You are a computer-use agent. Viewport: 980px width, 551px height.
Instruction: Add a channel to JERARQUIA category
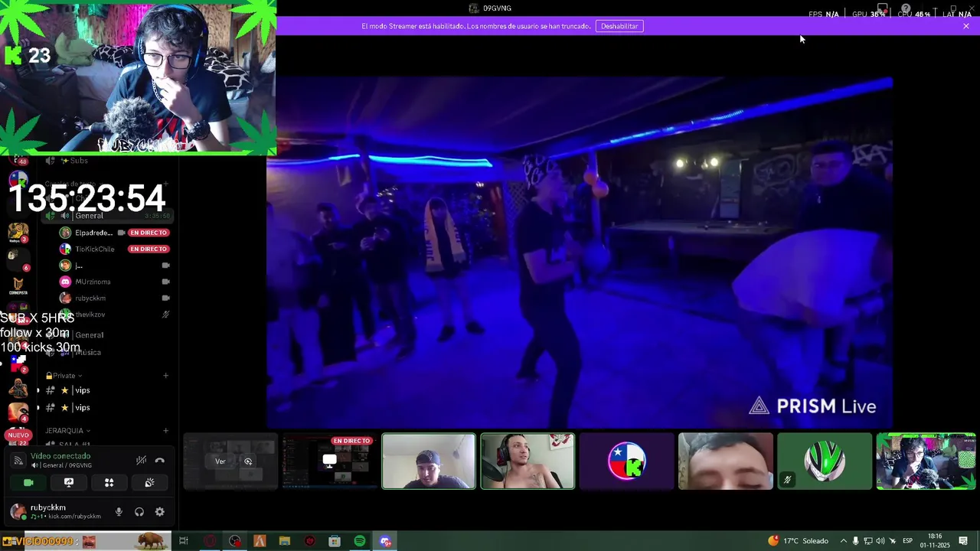(x=165, y=431)
